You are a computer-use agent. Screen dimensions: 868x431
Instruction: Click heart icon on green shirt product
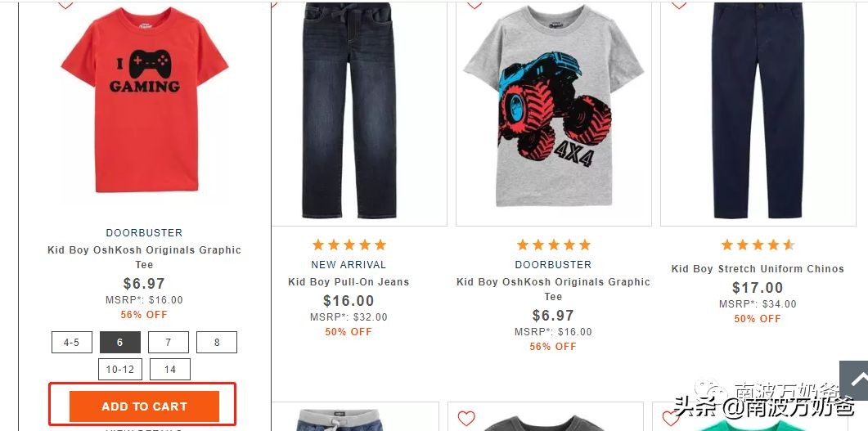(671, 418)
